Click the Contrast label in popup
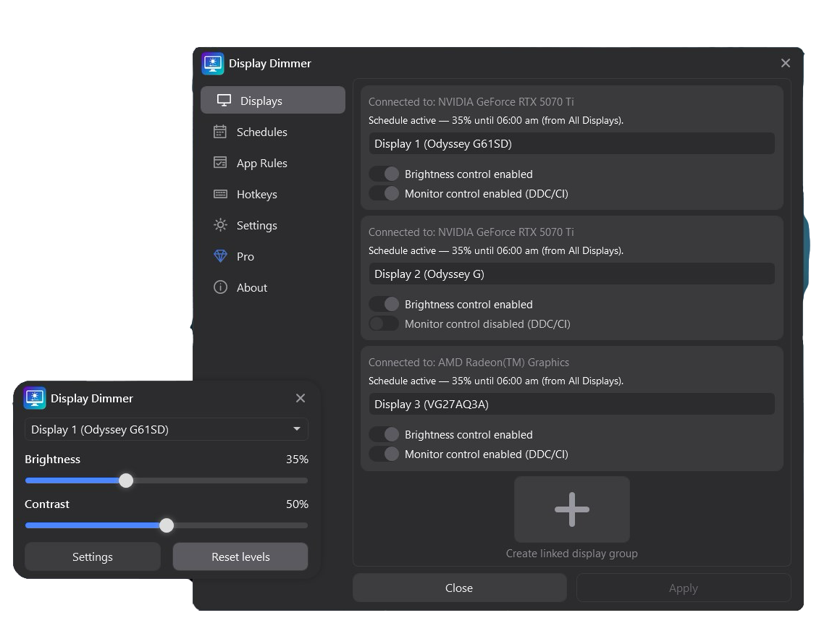The width and height of the screenshot is (840, 639). coord(47,504)
